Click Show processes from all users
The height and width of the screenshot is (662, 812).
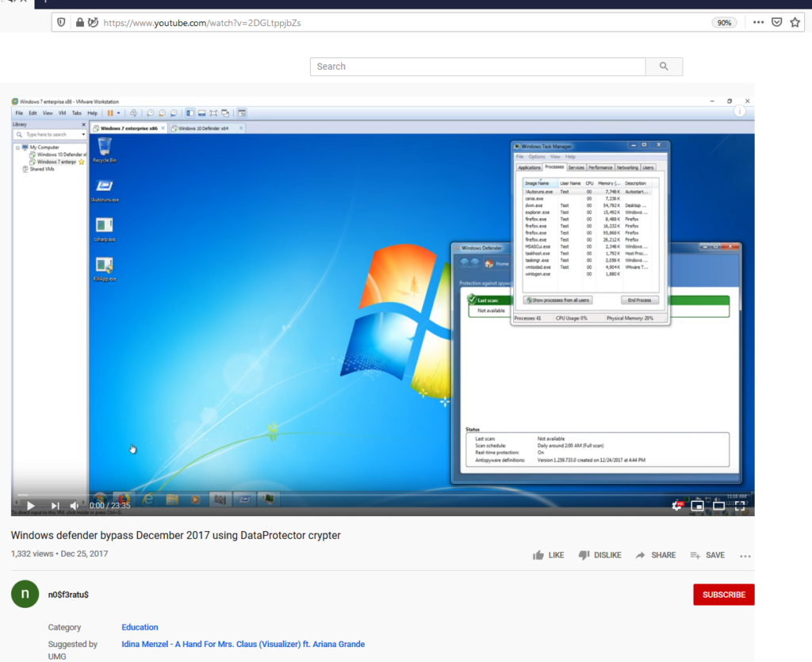coord(557,300)
